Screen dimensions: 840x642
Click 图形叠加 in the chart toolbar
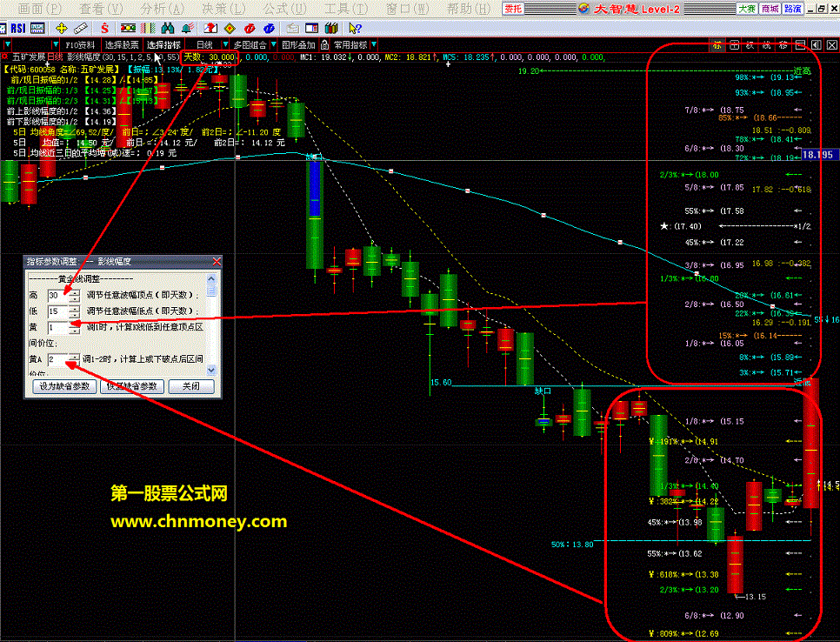point(298,45)
